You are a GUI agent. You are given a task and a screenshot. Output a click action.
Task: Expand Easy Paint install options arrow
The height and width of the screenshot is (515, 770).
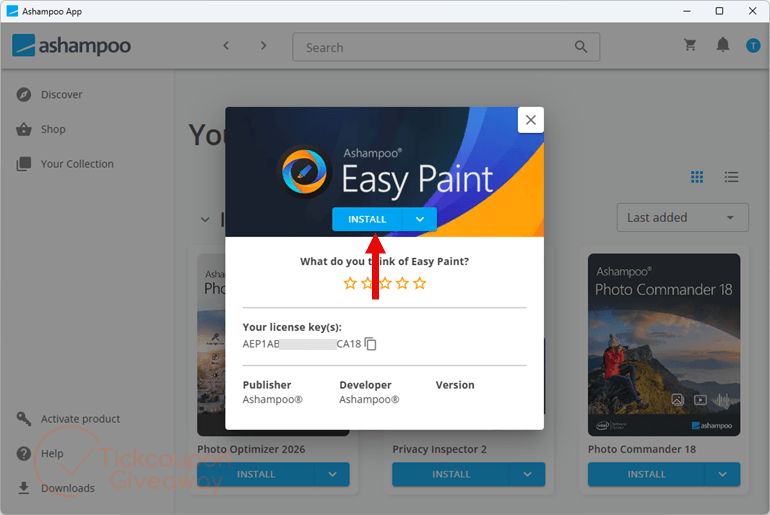pyautogui.click(x=420, y=219)
